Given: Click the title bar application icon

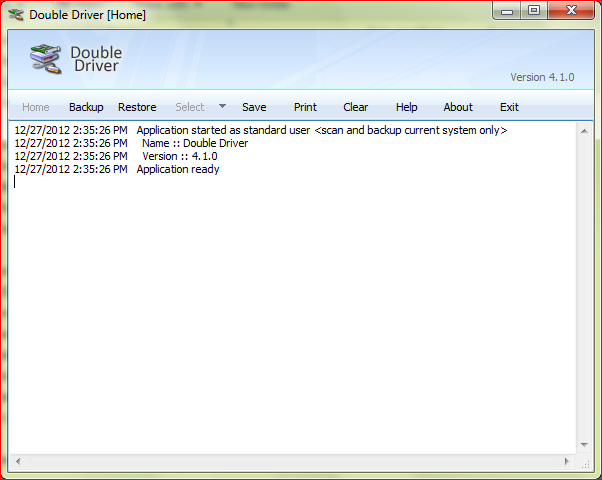Looking at the screenshot, I should pyautogui.click(x=16, y=15).
